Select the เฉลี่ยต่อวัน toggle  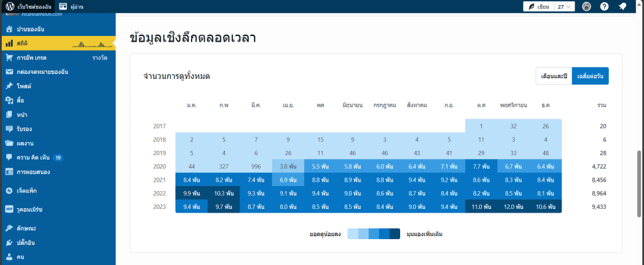pyautogui.click(x=590, y=76)
